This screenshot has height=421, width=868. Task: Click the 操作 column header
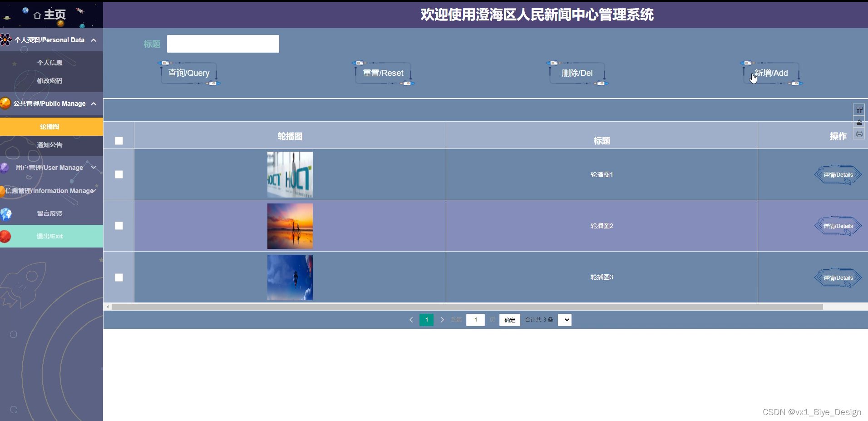(838, 136)
